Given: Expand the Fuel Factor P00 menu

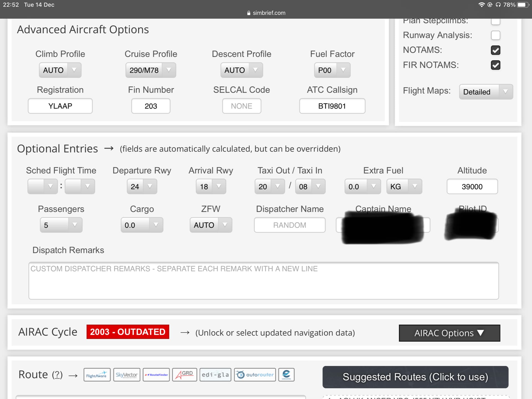Looking at the screenshot, I should (332, 70).
